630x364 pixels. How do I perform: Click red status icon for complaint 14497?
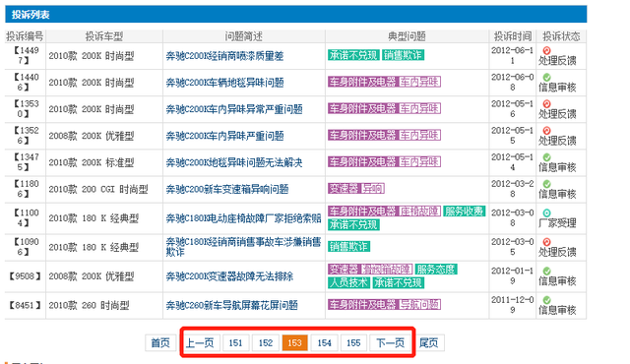click(x=546, y=50)
